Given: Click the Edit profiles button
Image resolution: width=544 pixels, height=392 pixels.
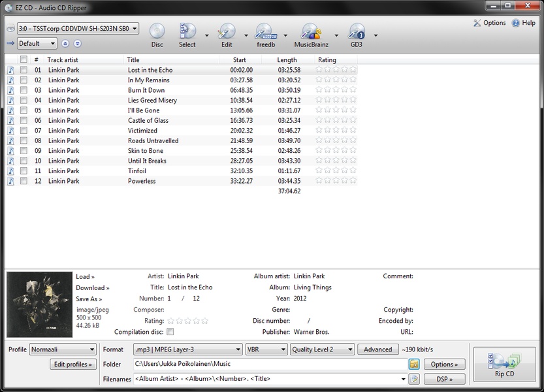Looking at the screenshot, I should [x=73, y=365].
